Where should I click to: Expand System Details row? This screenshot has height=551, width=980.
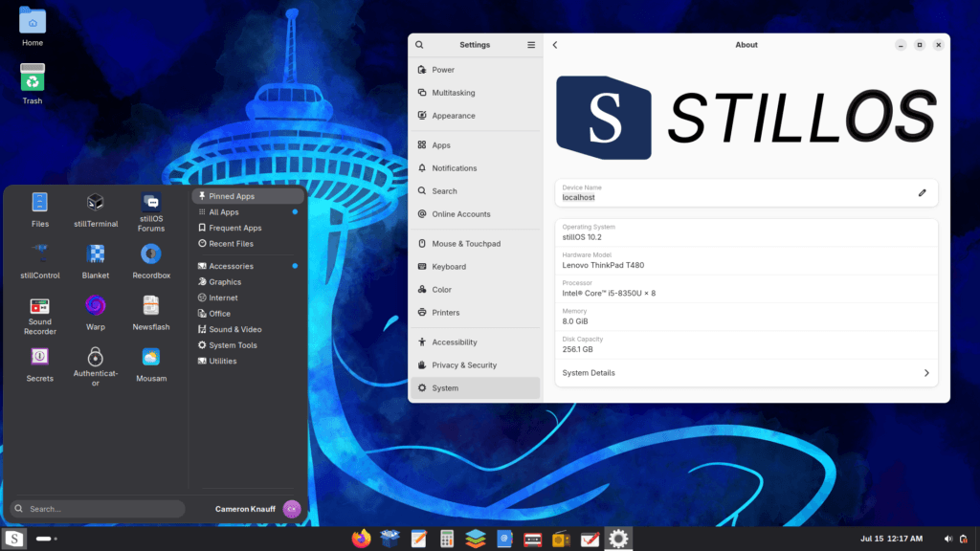pos(746,373)
